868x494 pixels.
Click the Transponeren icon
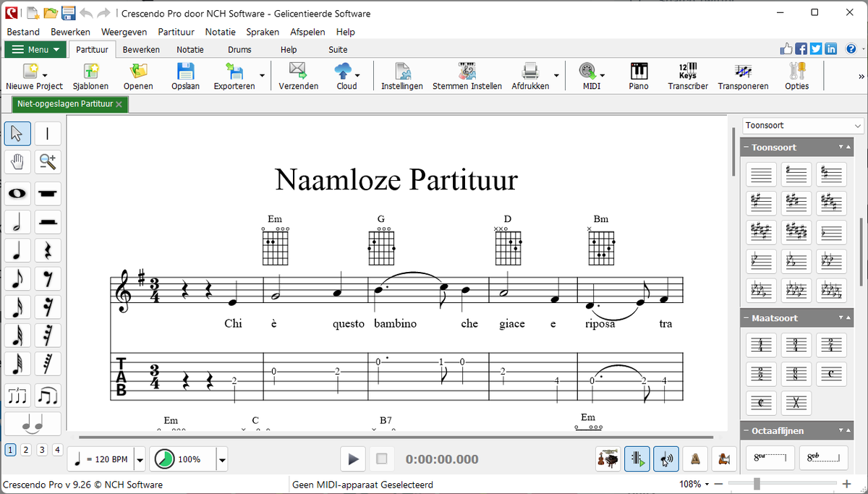(743, 71)
